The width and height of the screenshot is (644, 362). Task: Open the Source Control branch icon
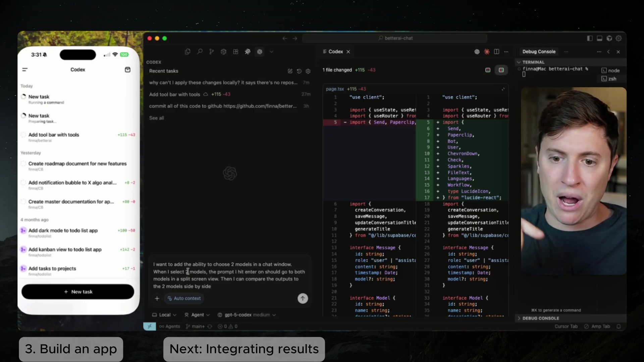[211, 52]
